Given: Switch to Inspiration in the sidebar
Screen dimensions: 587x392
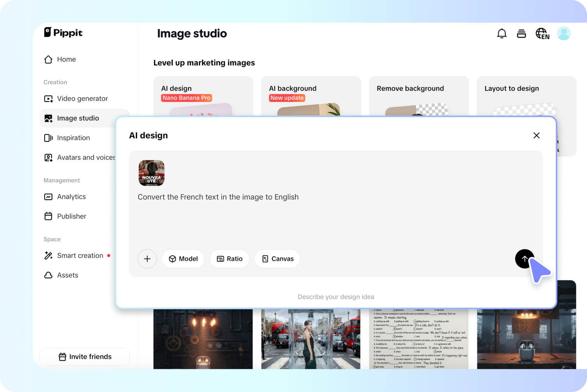Looking at the screenshot, I should [73, 137].
